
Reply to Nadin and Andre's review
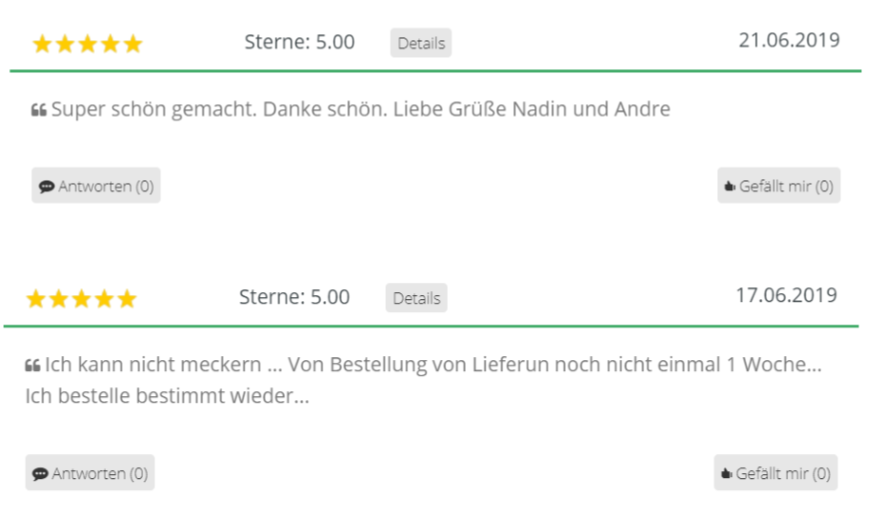(96, 185)
